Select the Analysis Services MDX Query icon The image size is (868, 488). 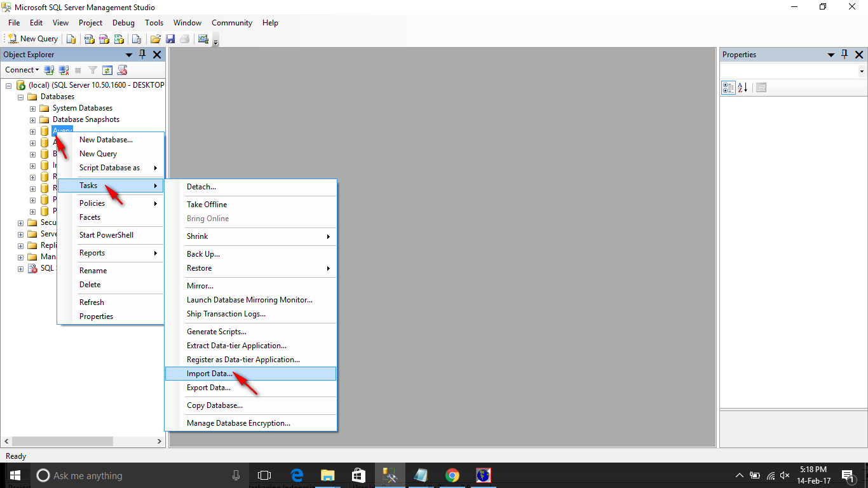(x=89, y=39)
